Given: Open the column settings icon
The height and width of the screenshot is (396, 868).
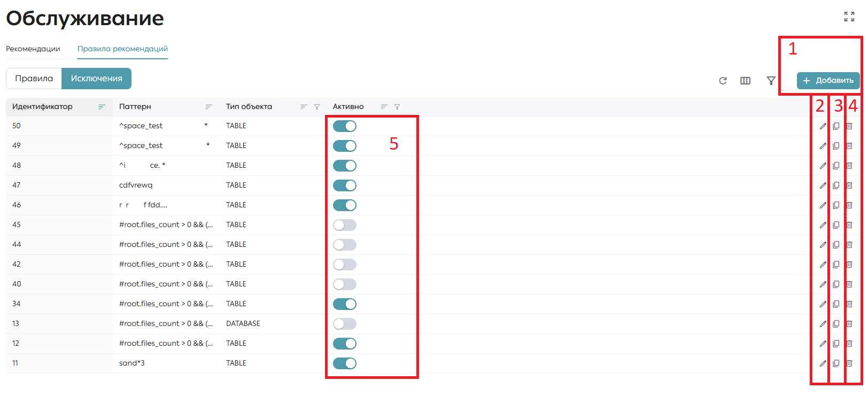Looking at the screenshot, I should [745, 81].
